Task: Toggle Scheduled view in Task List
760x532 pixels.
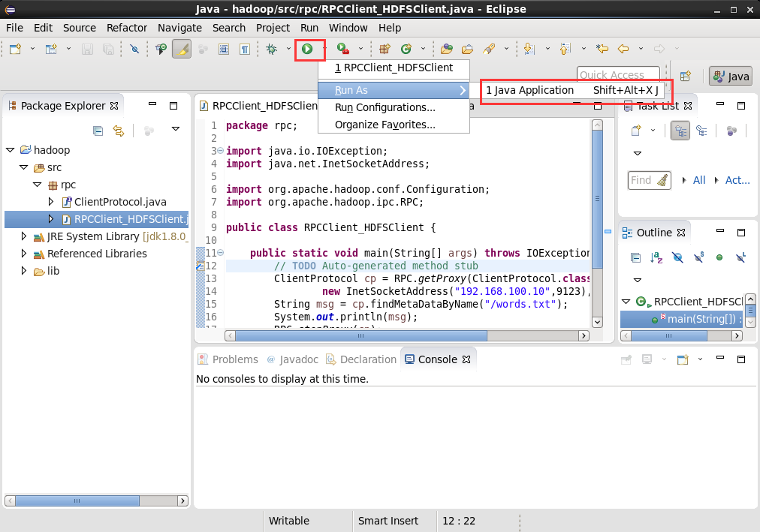Action: (x=701, y=131)
